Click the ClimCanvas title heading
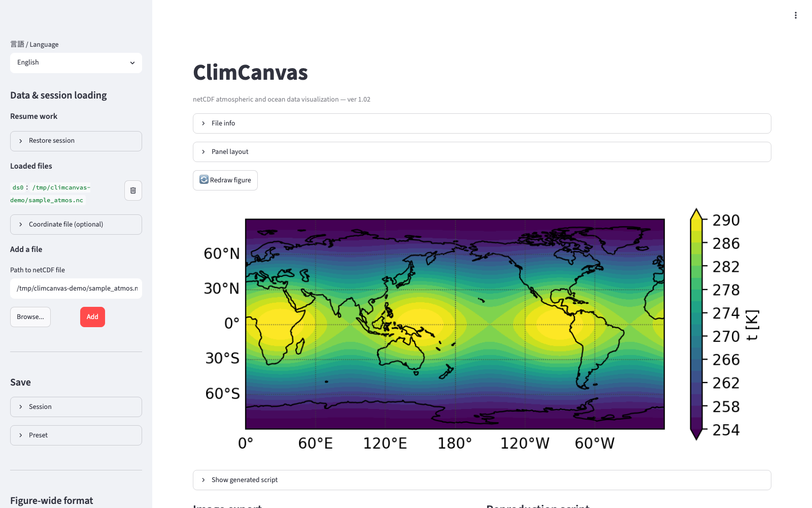Image resolution: width=812 pixels, height=508 pixels. click(250, 73)
